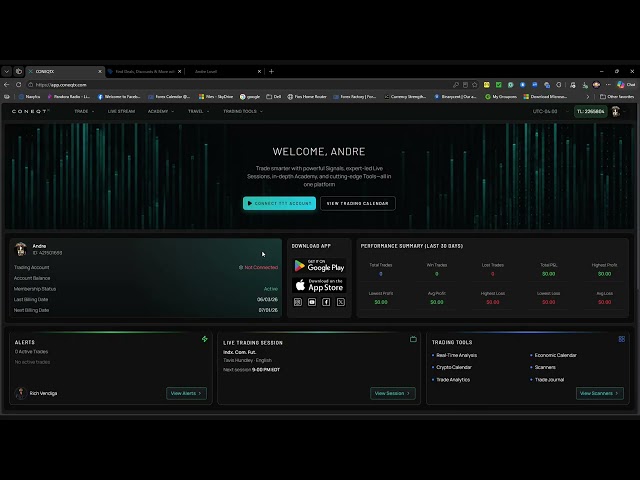Click the password key icon in the address bar
This screenshot has width=640, height=480.
(x=456, y=85)
